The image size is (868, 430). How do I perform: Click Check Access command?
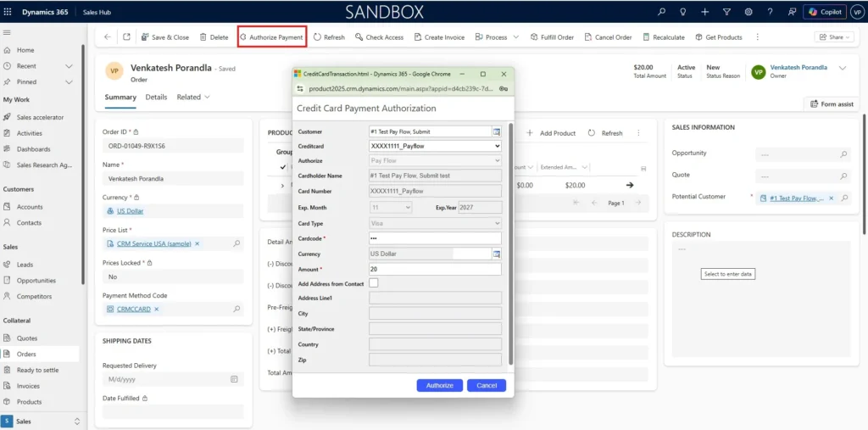point(379,37)
